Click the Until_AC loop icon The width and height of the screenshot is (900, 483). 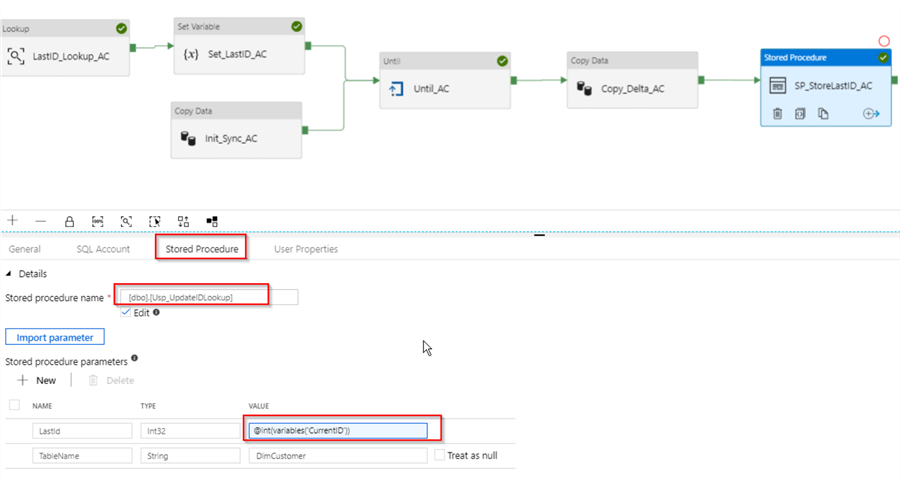pyautogui.click(x=396, y=88)
